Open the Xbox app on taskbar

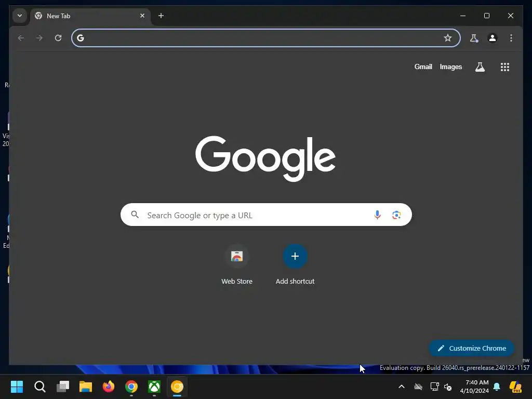(x=154, y=387)
